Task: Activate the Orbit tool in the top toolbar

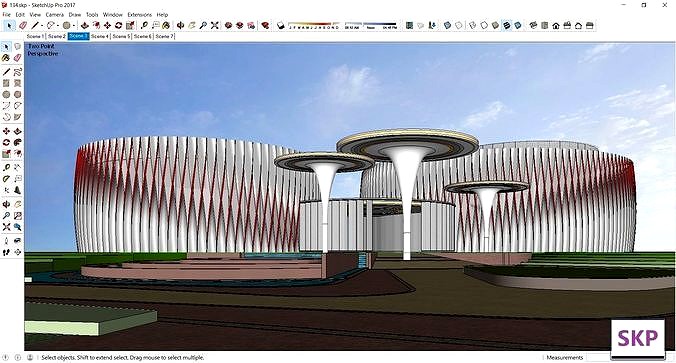Action: (181, 25)
